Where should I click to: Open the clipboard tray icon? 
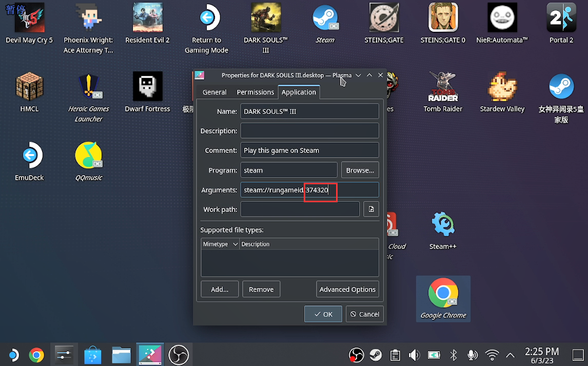coord(395,355)
